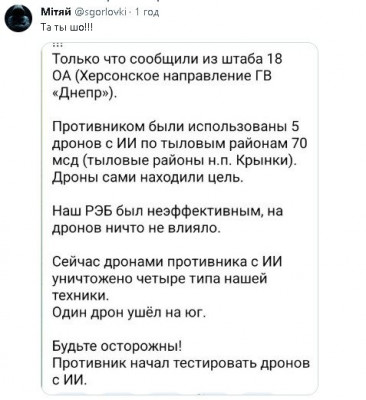Click the warning 'Будьте осторожны!'
The width and height of the screenshot is (366, 400).
point(117,347)
